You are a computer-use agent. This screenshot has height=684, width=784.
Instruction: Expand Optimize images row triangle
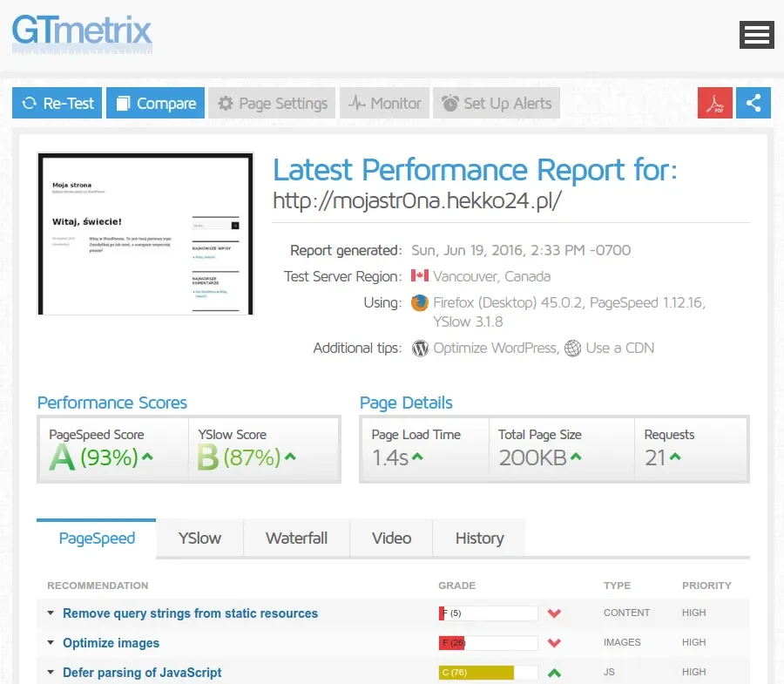coord(51,642)
